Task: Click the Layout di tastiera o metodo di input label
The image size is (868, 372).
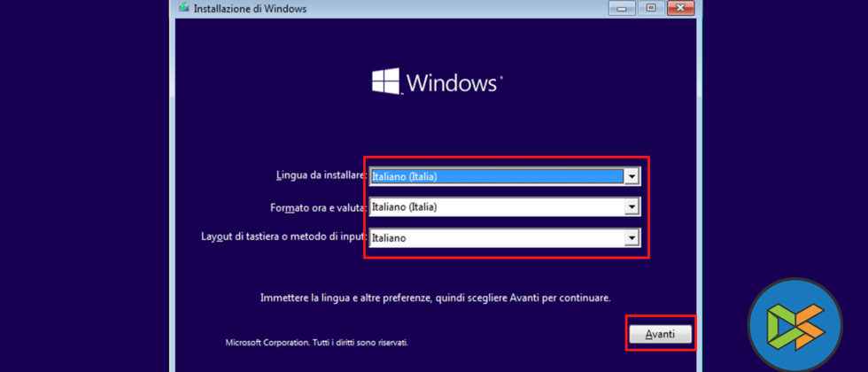Action: pos(284,237)
